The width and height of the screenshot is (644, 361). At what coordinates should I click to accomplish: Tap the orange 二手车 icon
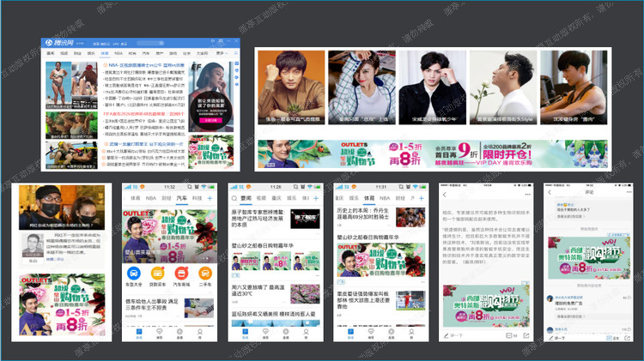pos(205,273)
